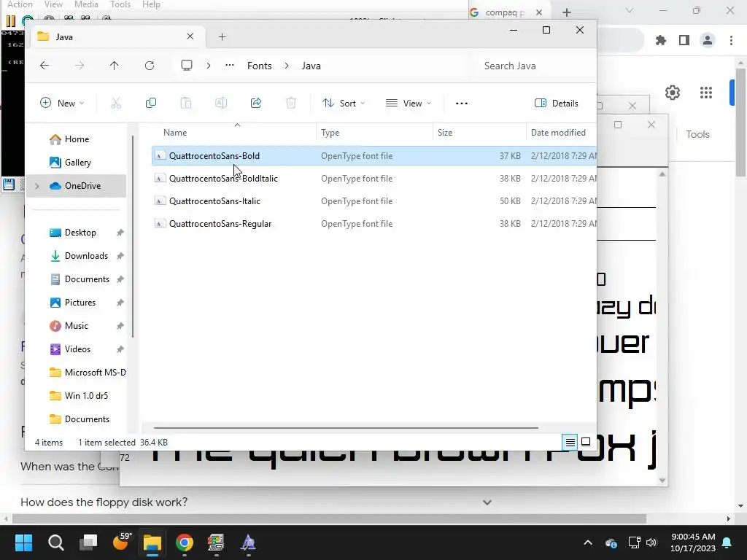Open the Media menu in emulator
This screenshot has height=560, width=747.
[86, 4]
